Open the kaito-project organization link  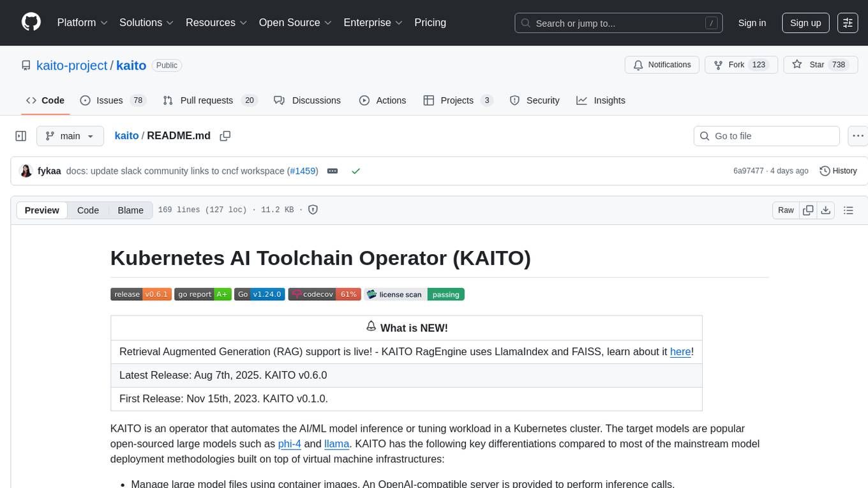pos(72,65)
